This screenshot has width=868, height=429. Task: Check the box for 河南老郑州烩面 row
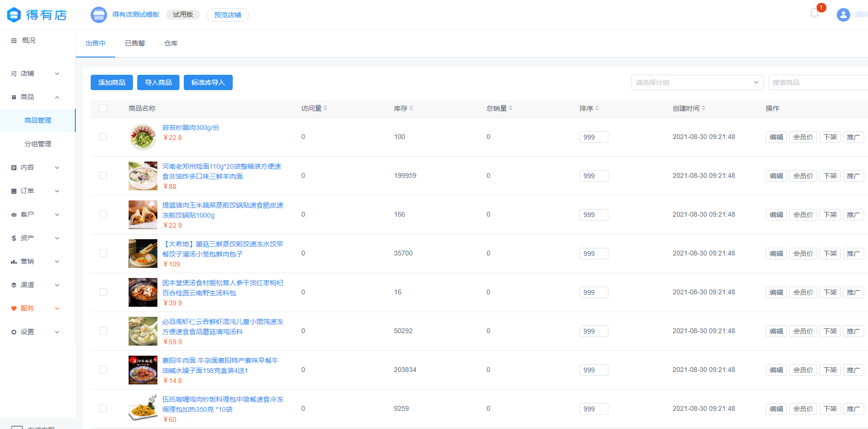[103, 175]
